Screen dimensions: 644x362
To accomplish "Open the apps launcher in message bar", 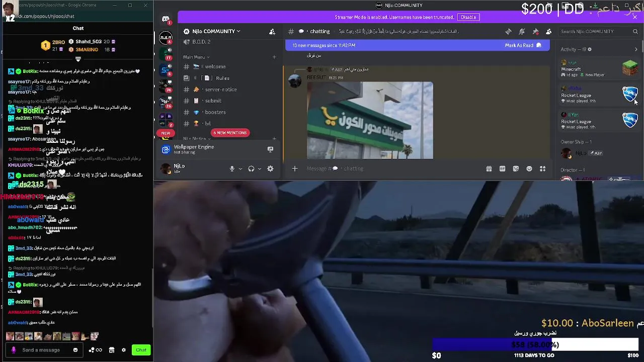I will tap(543, 169).
